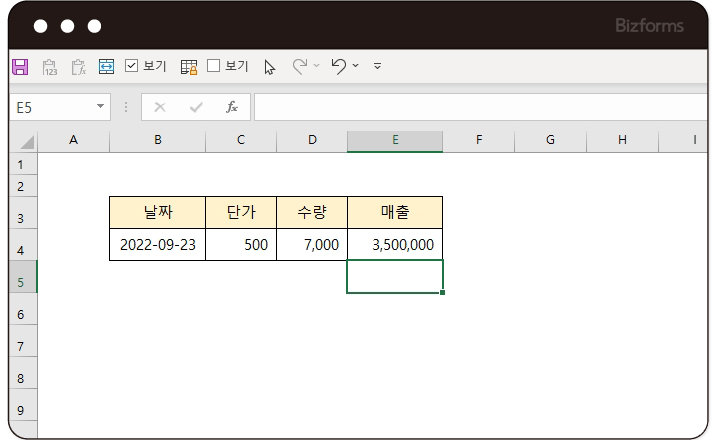The image size is (715, 440).
Task: Select column C header
Action: point(241,140)
